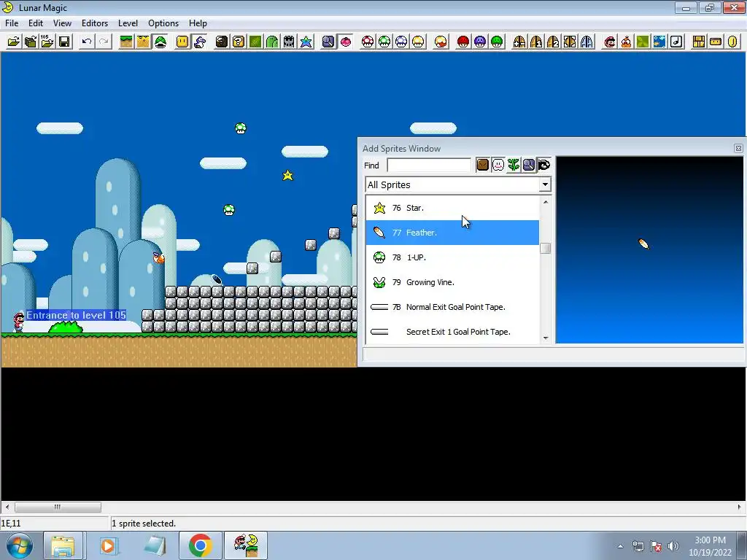Open Windows Explorer from the taskbar
The height and width of the screenshot is (560, 747).
click(x=63, y=545)
